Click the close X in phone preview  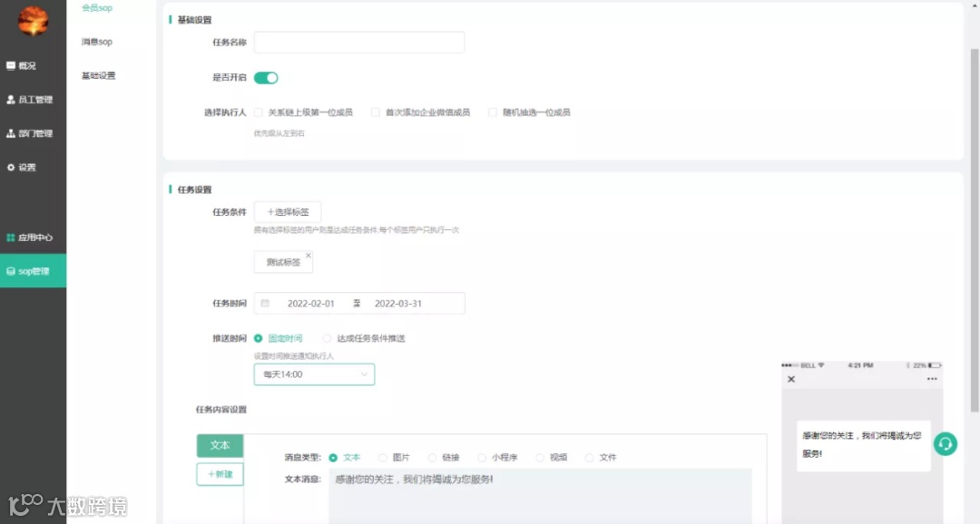pos(791,379)
